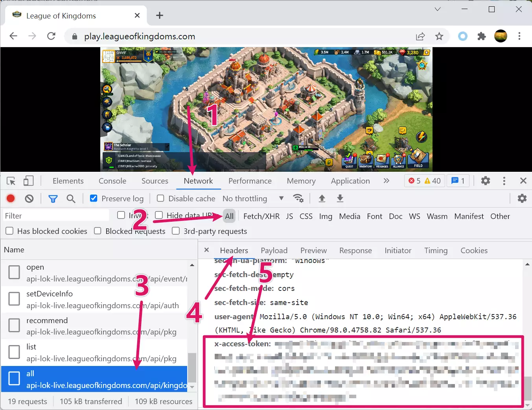Screen dimensions: 532x410
Task: Open the game's Inventory chest icon
Action: (x=366, y=160)
